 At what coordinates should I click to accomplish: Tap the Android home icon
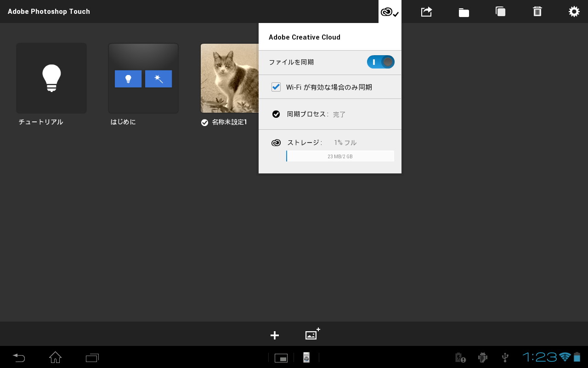[x=56, y=357]
